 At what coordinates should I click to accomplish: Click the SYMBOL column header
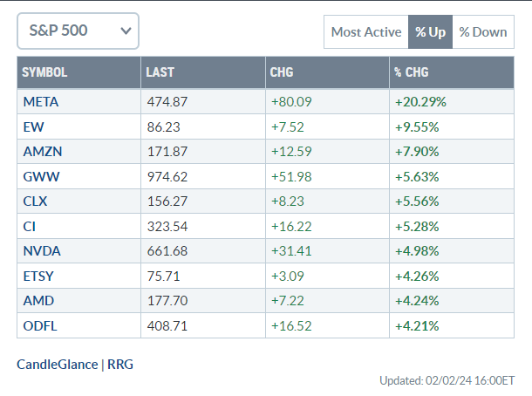pos(45,72)
